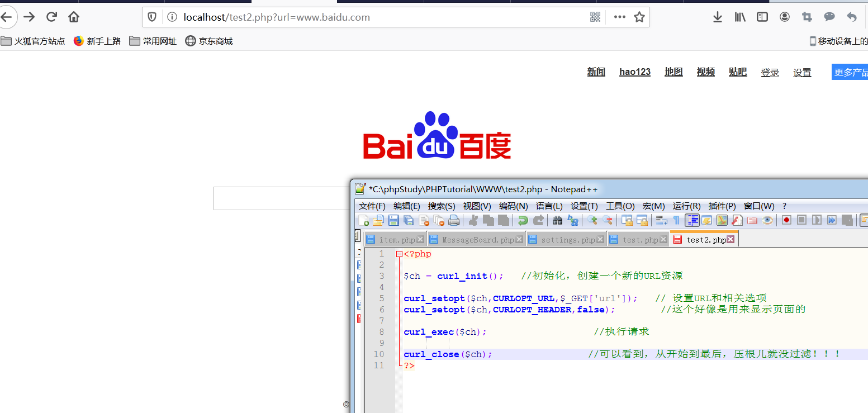
Task: Open a file using Notepad++ toolbar icon
Action: click(x=378, y=220)
